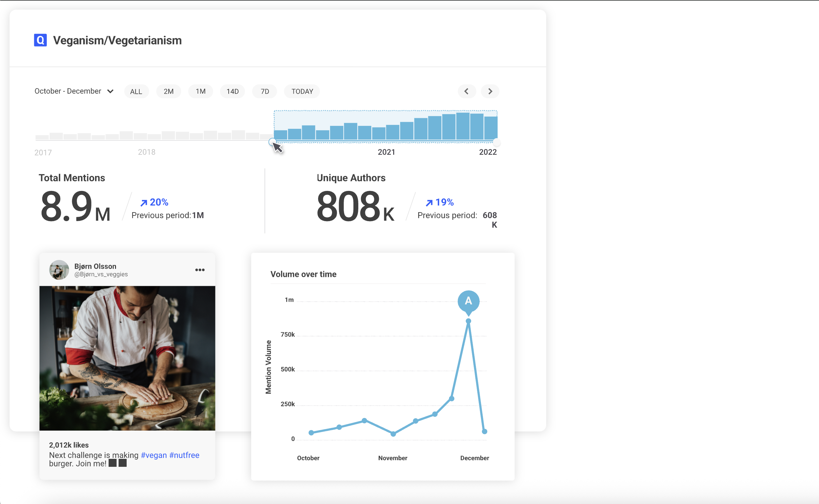Image resolution: width=819 pixels, height=504 pixels.
Task: Click the right handle of range slider
Action: tap(497, 142)
